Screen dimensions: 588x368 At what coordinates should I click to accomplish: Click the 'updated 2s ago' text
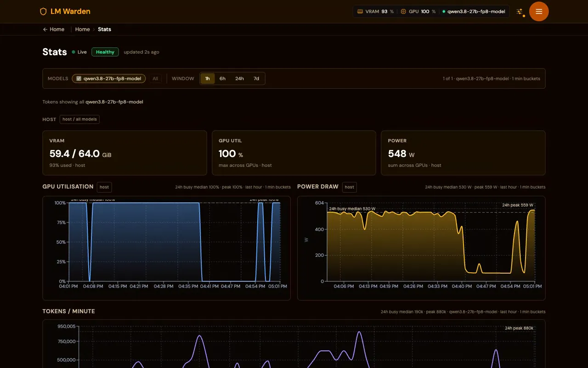coord(141,52)
